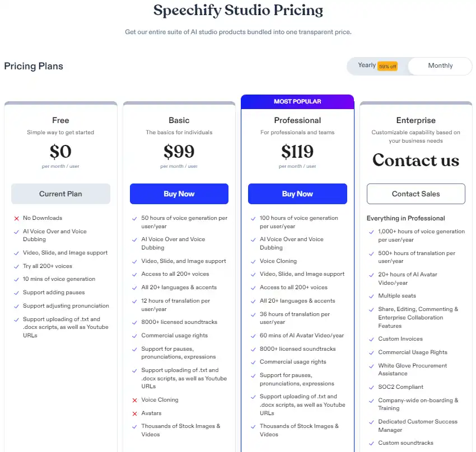The image size is (476, 452).
Task: Select the Enterprise plan heading
Action: tap(416, 120)
